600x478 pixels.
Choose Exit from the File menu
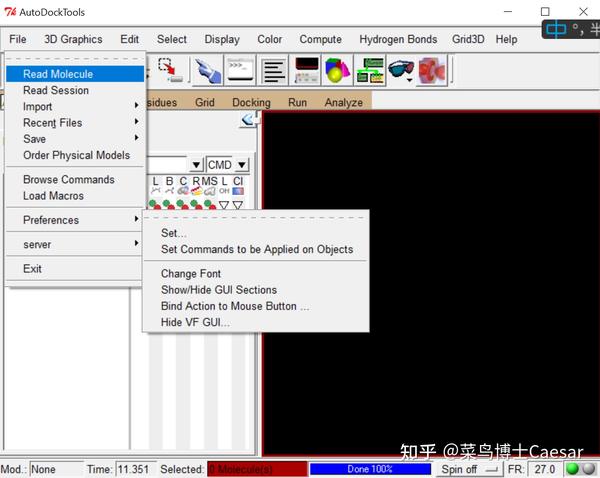(x=75, y=269)
